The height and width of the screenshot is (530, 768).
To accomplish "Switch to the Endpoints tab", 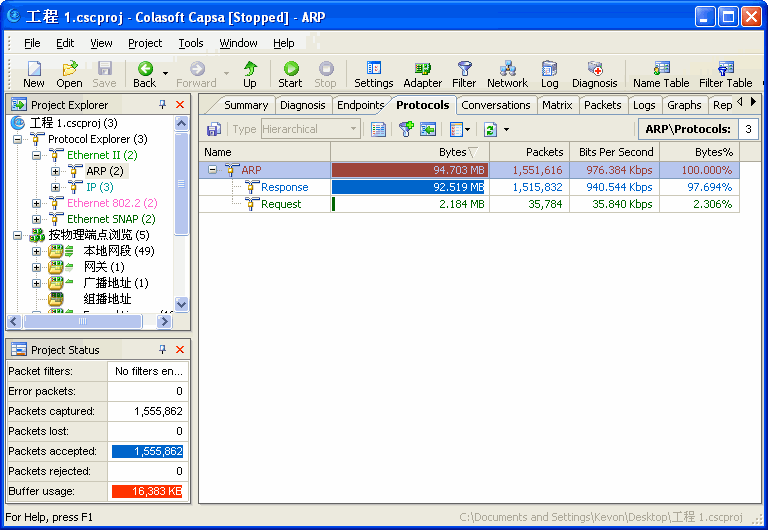I will click(360, 105).
